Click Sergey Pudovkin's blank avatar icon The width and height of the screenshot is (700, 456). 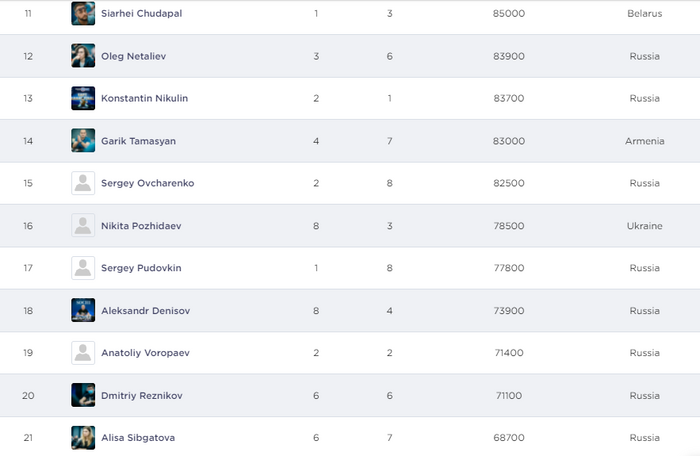pyautogui.click(x=83, y=268)
